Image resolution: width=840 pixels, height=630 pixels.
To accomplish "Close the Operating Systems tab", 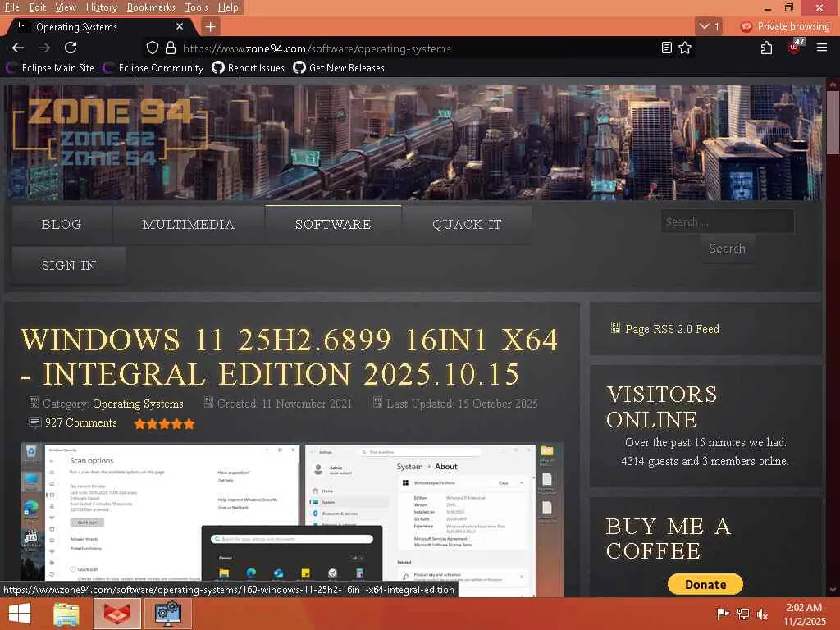I will [180, 27].
